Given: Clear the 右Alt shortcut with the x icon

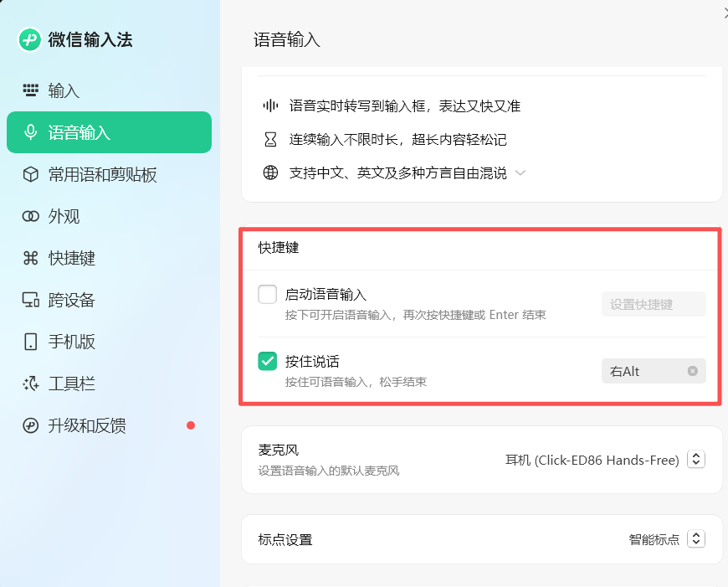Looking at the screenshot, I should point(692,371).
